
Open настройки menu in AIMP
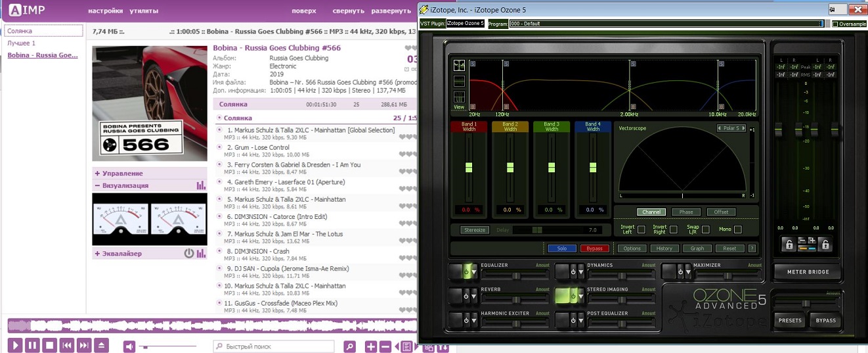coord(105,11)
